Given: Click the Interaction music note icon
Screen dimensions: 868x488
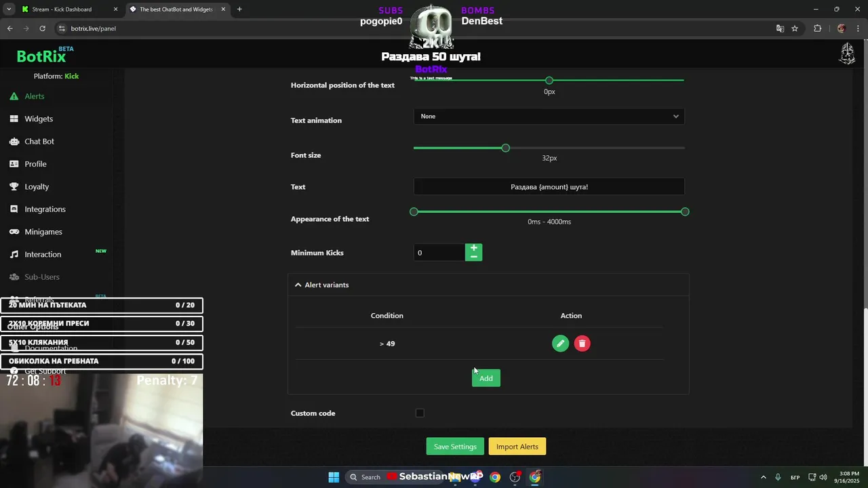Looking at the screenshot, I should [14, 254].
